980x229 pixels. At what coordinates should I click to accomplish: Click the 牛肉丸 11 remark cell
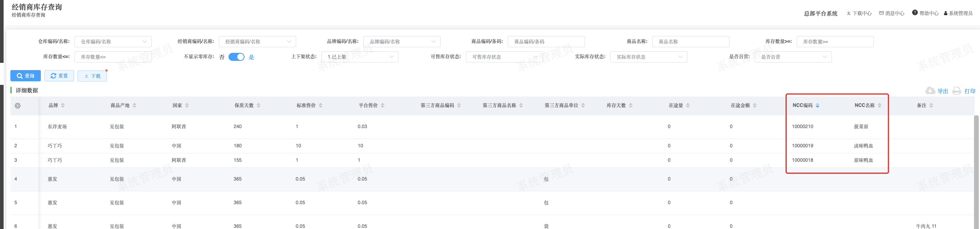926,226
